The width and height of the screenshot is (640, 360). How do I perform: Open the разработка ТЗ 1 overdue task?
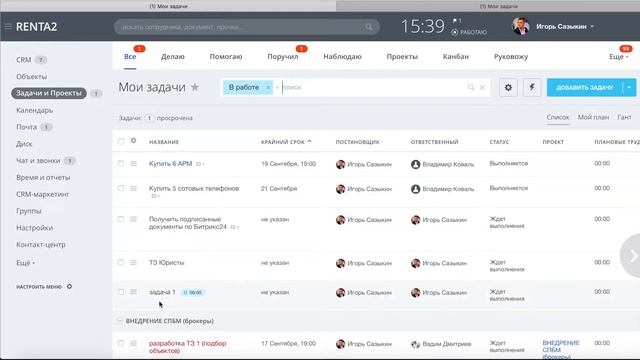[x=187, y=347]
